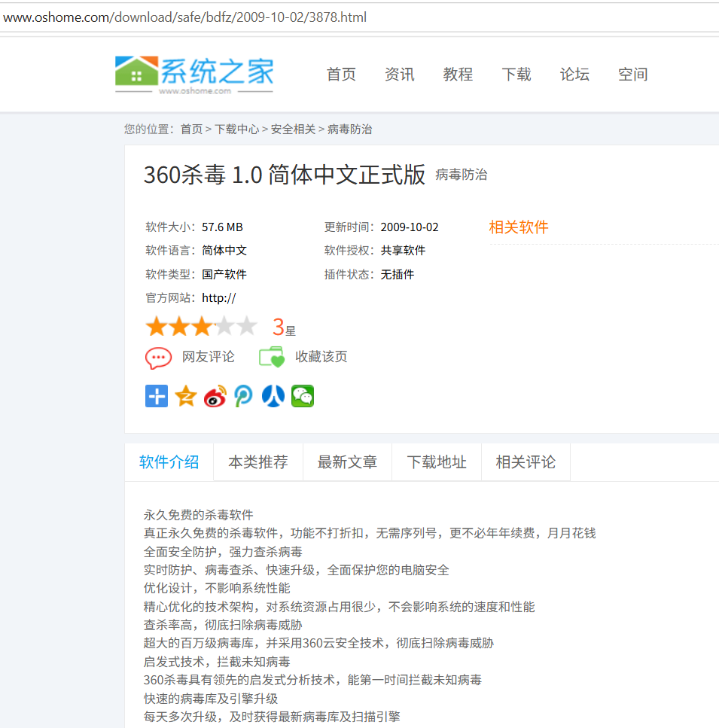Image resolution: width=719 pixels, height=728 pixels.
Task: Click the line 永久免费的杀毒软件
Action: [199, 515]
